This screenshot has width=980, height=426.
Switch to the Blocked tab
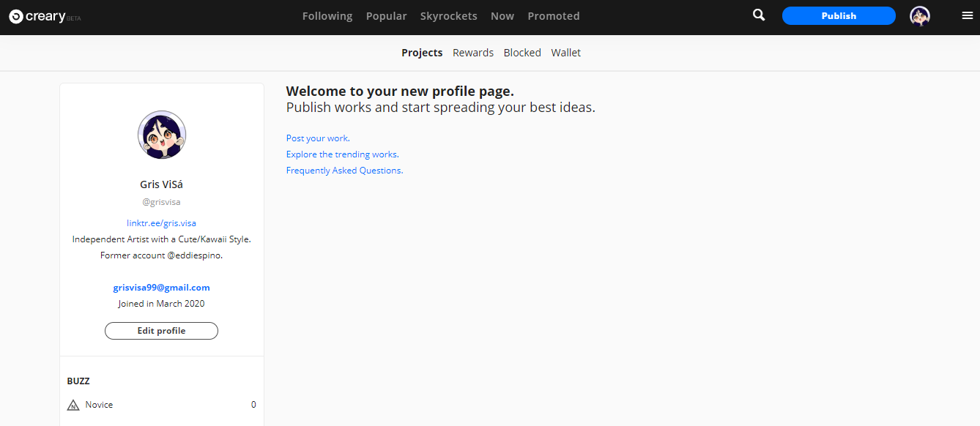(x=522, y=53)
